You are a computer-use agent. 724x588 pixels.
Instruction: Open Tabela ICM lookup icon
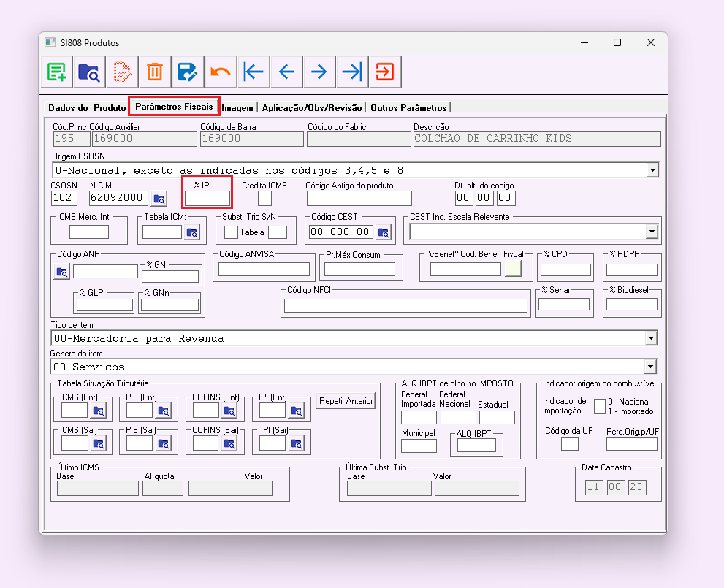click(192, 232)
